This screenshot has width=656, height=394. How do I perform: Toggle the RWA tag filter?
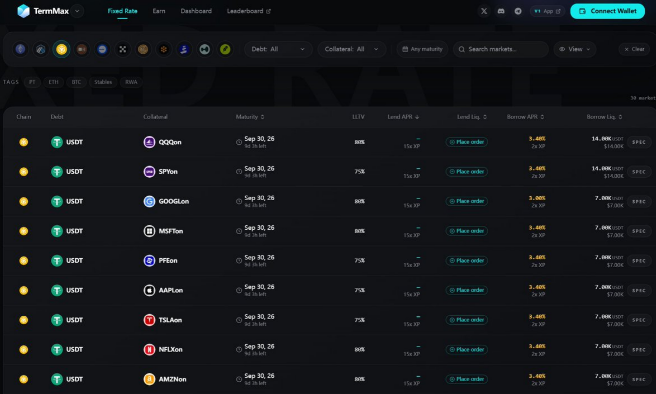point(131,82)
